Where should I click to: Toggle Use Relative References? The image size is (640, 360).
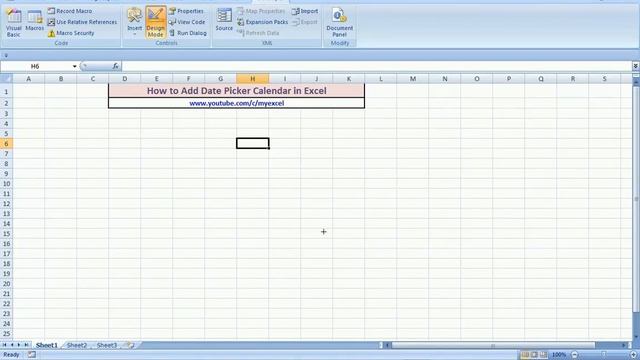click(x=82, y=22)
